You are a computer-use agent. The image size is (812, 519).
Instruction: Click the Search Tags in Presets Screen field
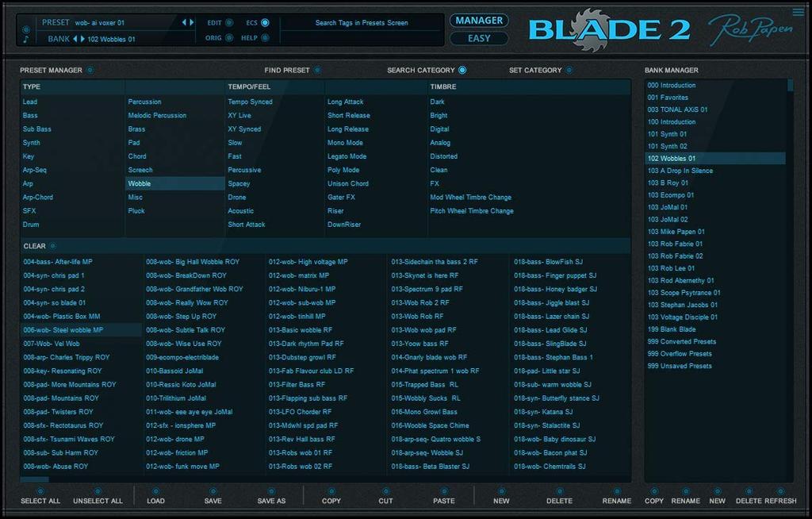362,23
